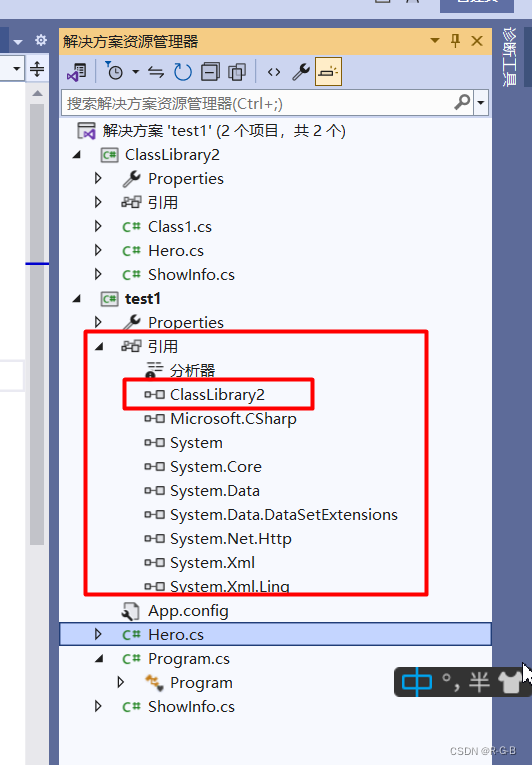Click the editor scrollbar up arrow
This screenshot has width=532, height=765.
click(38, 93)
